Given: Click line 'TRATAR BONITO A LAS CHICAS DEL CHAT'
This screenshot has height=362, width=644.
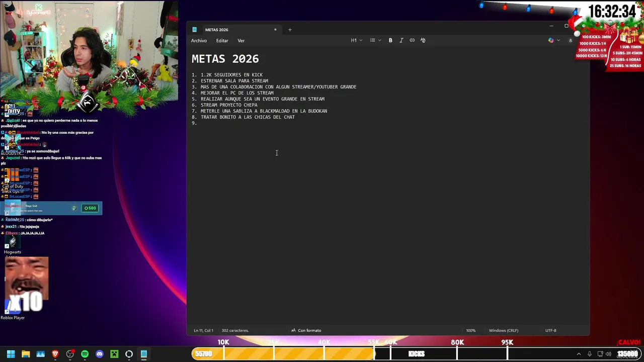Looking at the screenshot, I should pyautogui.click(x=248, y=117).
